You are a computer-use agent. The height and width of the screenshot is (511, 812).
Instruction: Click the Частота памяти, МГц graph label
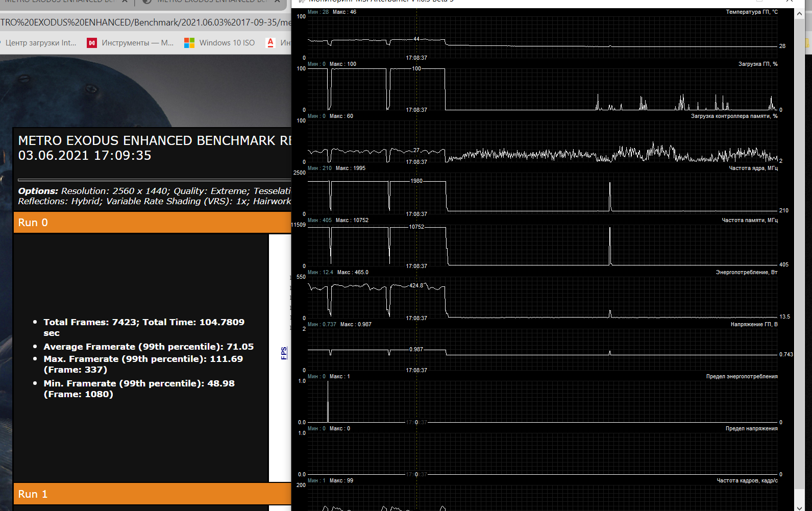click(750, 220)
